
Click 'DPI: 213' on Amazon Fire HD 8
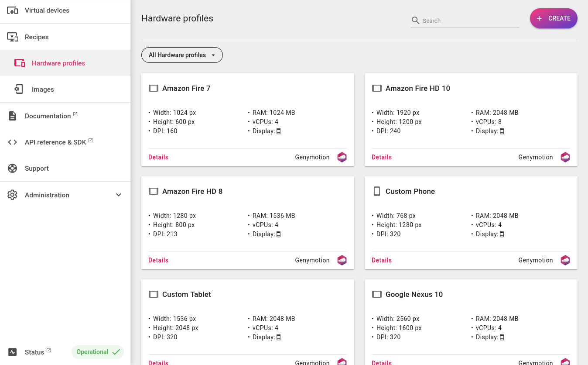pyautogui.click(x=165, y=234)
